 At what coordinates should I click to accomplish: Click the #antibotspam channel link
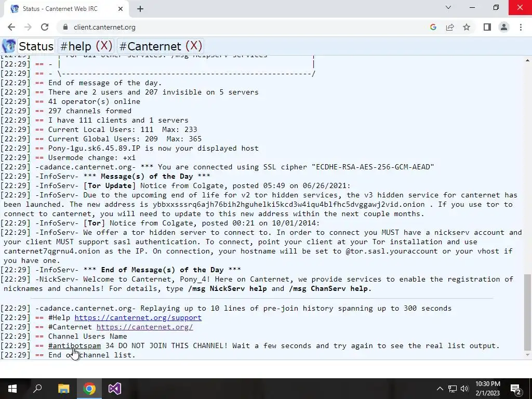pos(75,345)
